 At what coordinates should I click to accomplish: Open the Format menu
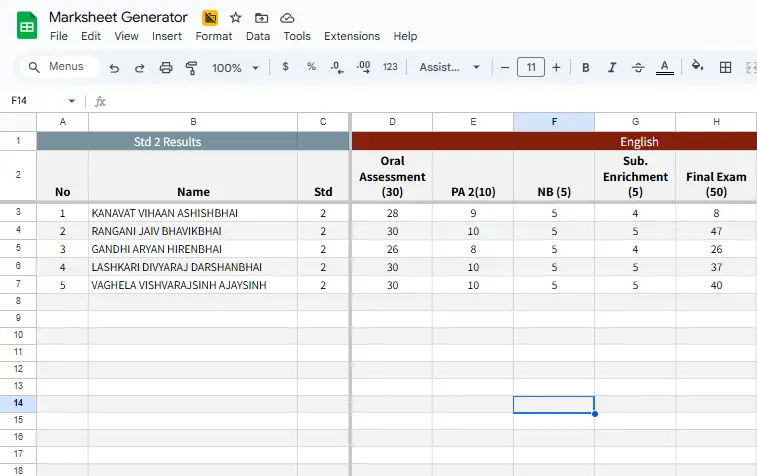(214, 36)
